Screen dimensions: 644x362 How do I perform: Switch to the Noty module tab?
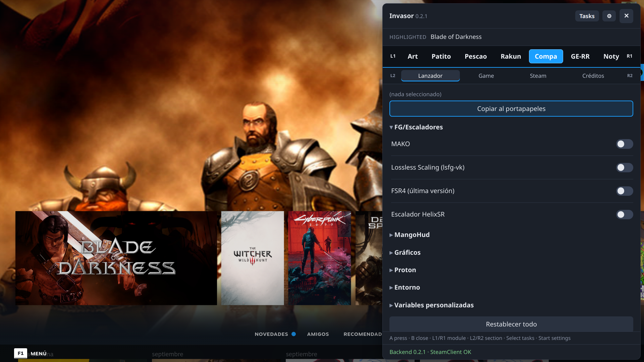(x=611, y=56)
